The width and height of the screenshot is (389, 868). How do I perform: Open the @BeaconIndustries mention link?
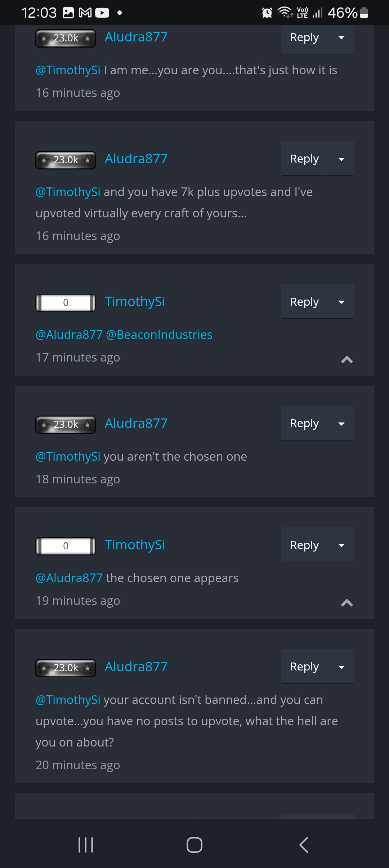pyautogui.click(x=159, y=335)
